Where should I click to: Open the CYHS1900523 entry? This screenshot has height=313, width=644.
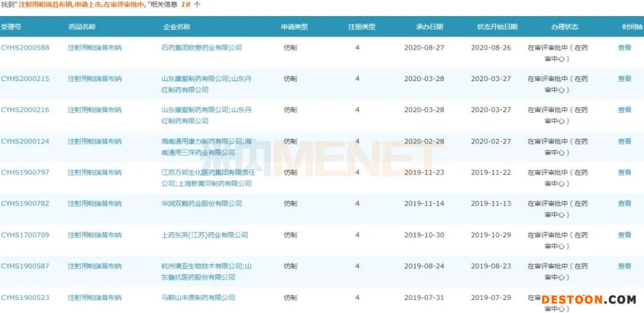[25, 297]
